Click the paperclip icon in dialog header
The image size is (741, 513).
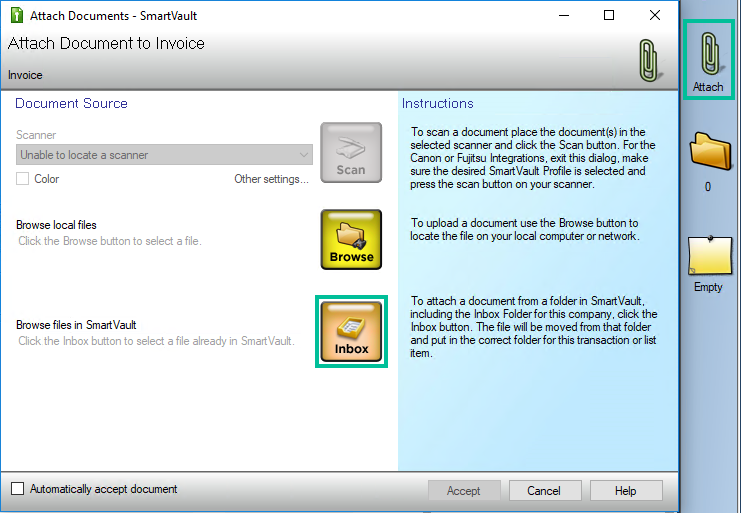point(650,61)
